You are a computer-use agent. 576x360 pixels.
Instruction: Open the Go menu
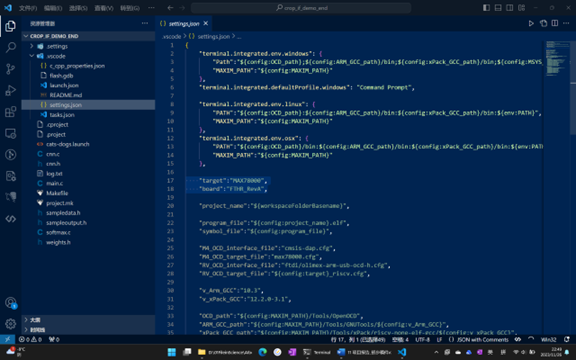pyautogui.click(x=130, y=8)
